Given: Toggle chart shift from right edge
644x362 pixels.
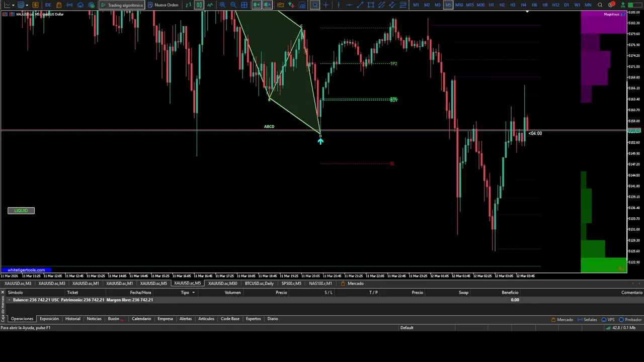Looking at the screenshot, I should (x=267, y=5).
